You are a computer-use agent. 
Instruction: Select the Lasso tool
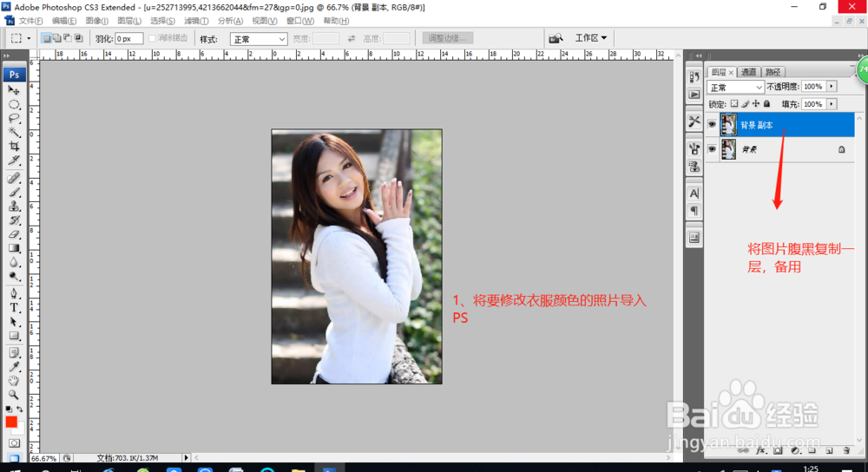(14, 118)
